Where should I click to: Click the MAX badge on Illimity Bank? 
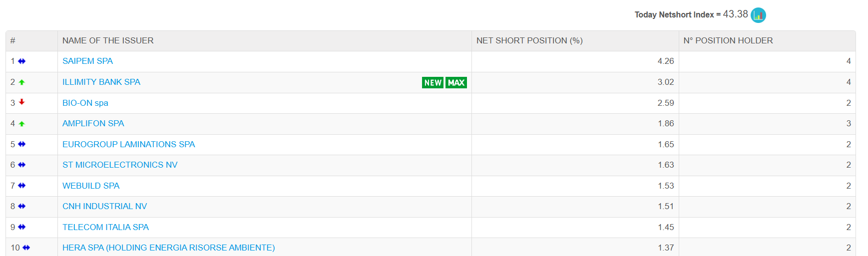pyautogui.click(x=456, y=82)
